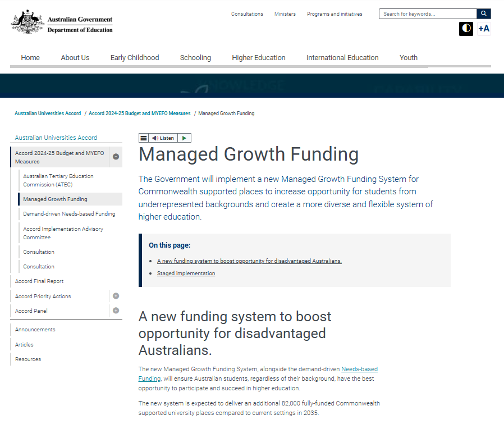Image resolution: width=504 pixels, height=424 pixels.
Task: Go to Australian Universities Accord breadcrumb
Action: (48, 113)
